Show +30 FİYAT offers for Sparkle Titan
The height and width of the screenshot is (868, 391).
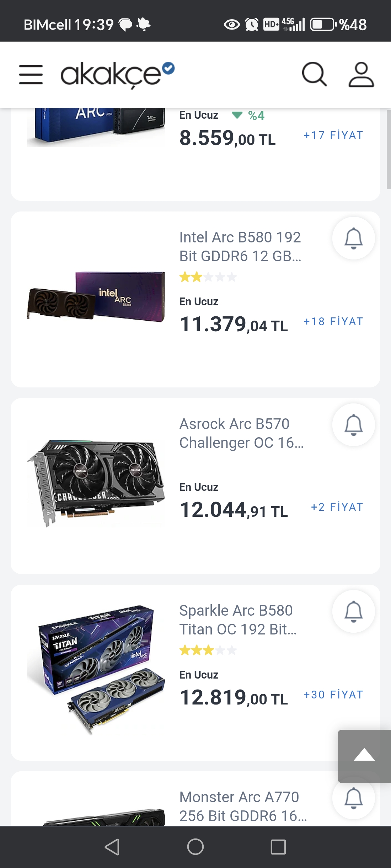tap(333, 695)
